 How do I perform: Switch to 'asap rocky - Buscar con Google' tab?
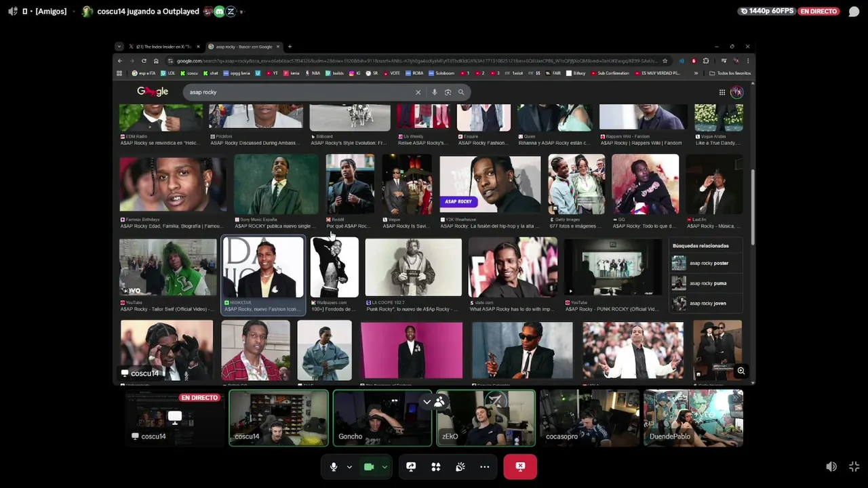tap(243, 47)
